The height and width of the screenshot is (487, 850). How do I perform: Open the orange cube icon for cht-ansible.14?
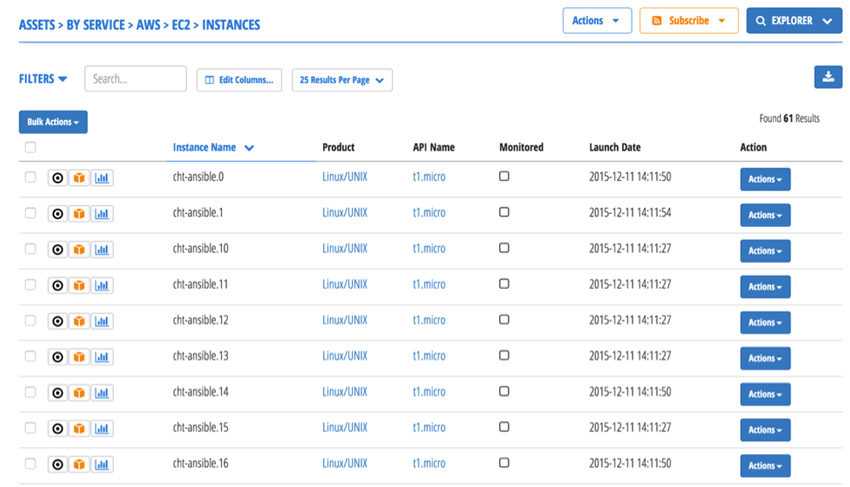point(79,393)
